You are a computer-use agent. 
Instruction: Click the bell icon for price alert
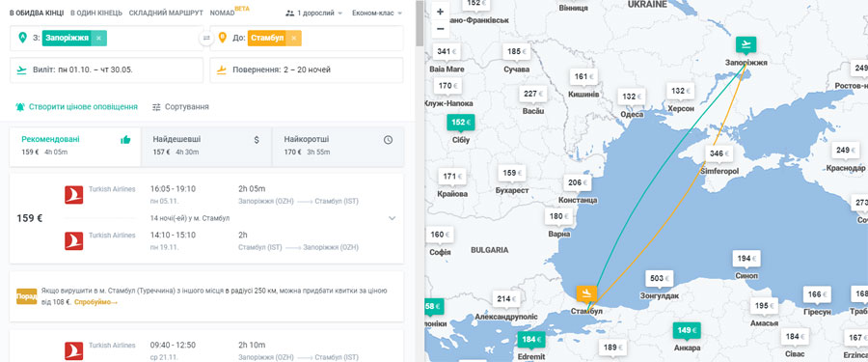click(20, 106)
